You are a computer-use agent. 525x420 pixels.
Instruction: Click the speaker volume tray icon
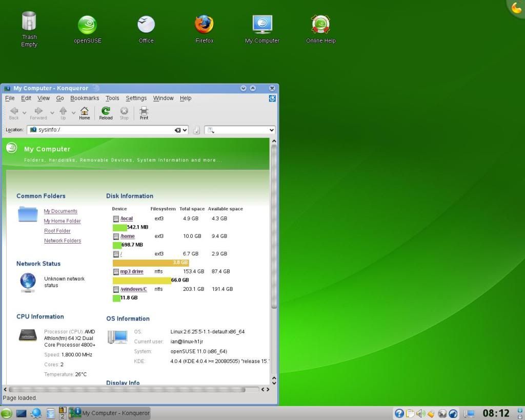click(x=420, y=414)
